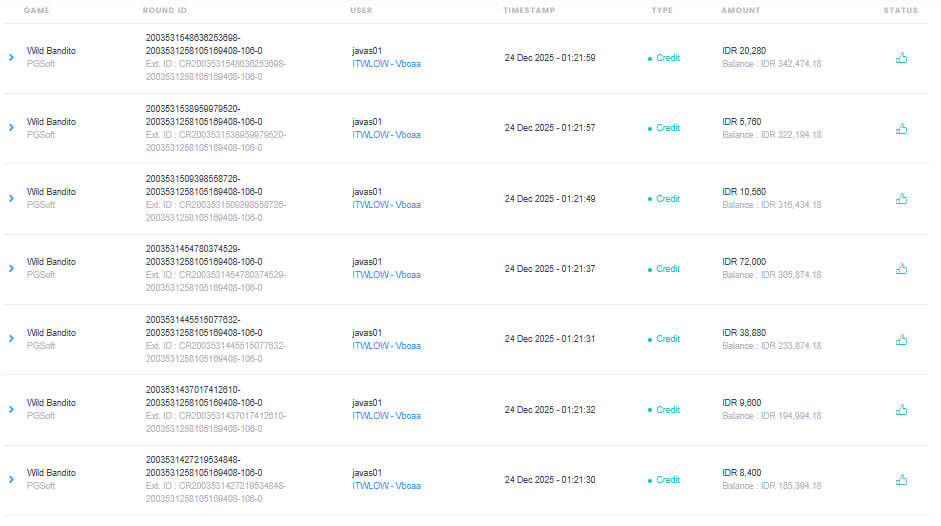Expand the row timestamped 01:21:57
Image resolution: width=941 pixels, height=526 pixels.
coord(11,128)
